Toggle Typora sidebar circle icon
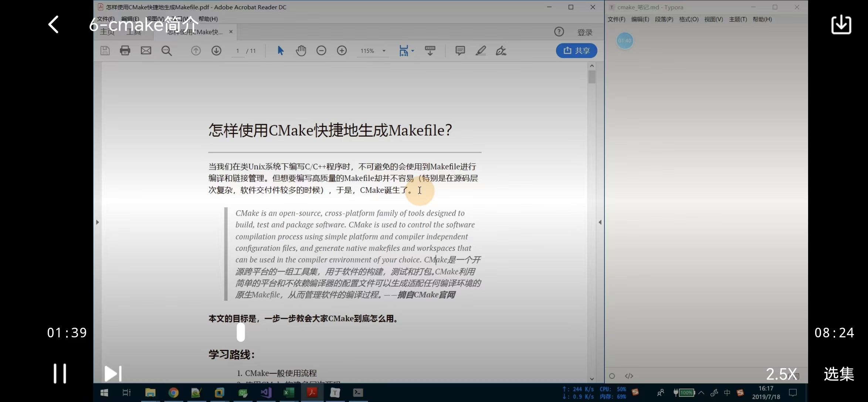868x402 pixels. coord(612,376)
